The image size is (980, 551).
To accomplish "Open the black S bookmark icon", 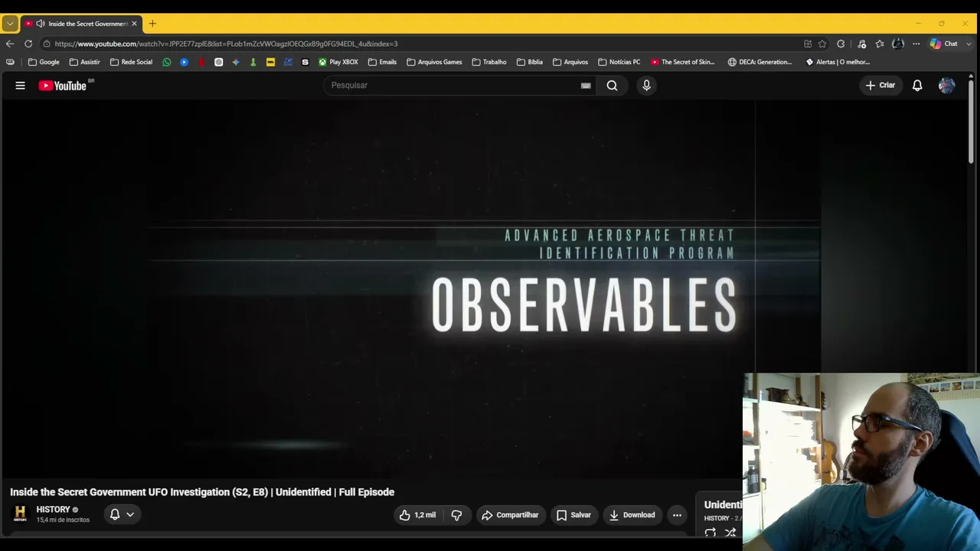I will click(x=305, y=62).
